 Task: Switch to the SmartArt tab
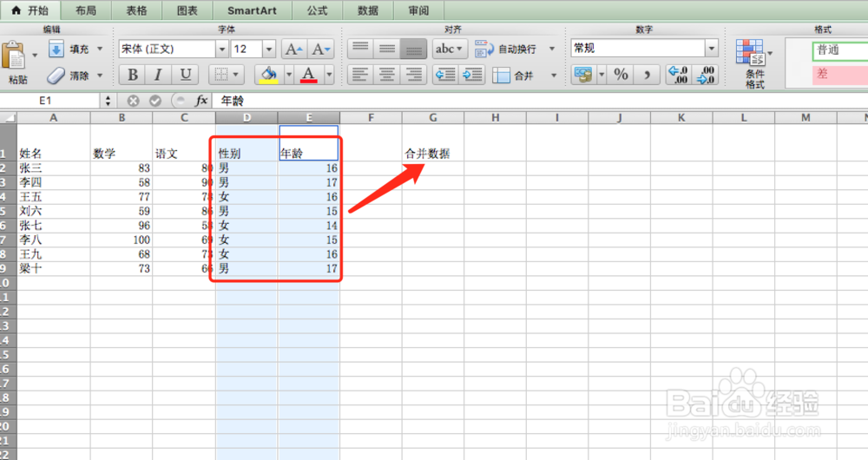(252, 10)
